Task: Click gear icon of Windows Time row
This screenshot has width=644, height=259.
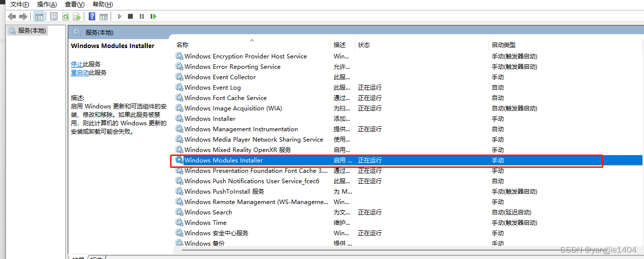Action: tap(179, 222)
